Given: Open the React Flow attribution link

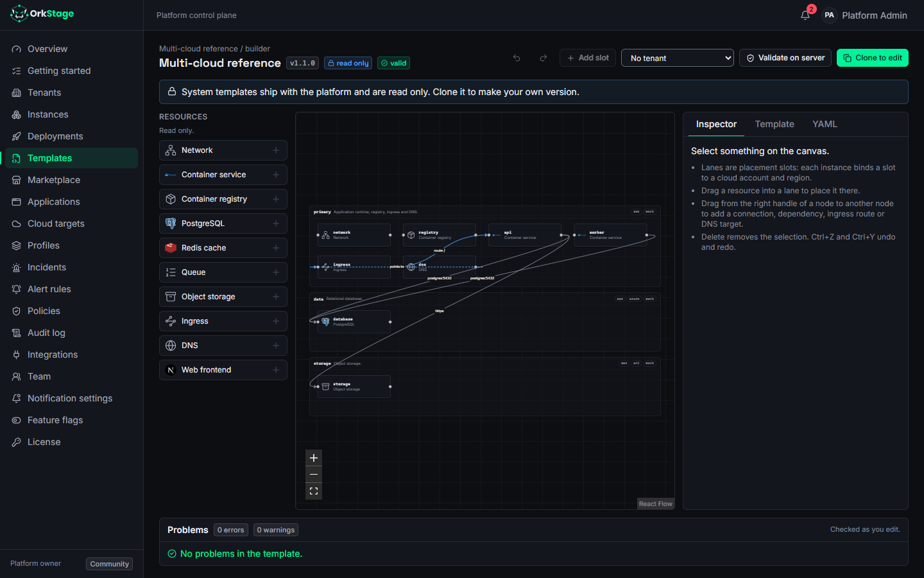Looking at the screenshot, I should (x=656, y=504).
